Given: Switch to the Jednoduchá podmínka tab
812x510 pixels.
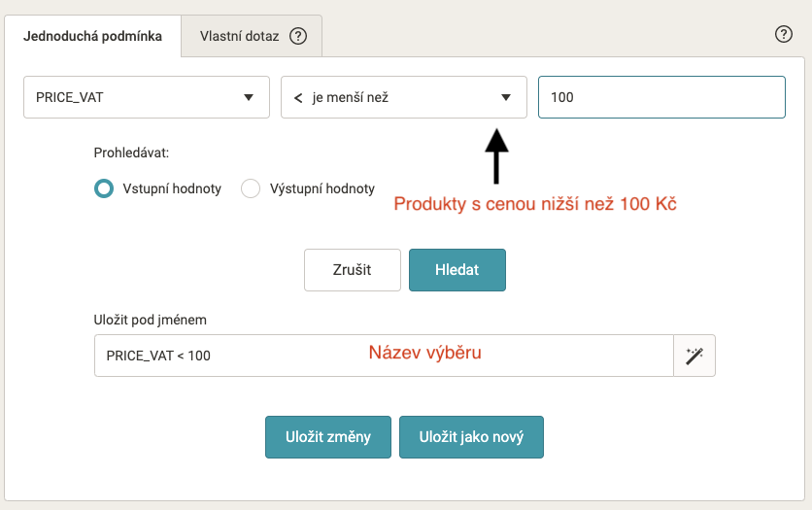Looking at the screenshot, I should [x=92, y=36].
